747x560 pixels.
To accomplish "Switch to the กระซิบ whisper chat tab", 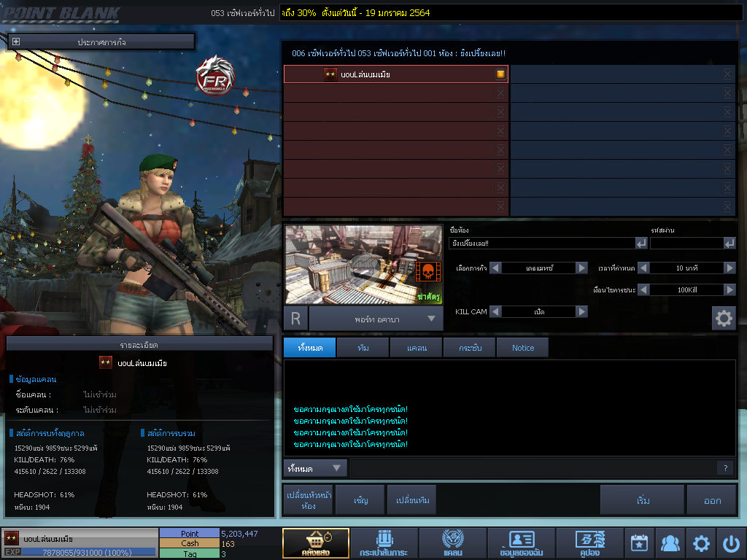I will 470,348.
